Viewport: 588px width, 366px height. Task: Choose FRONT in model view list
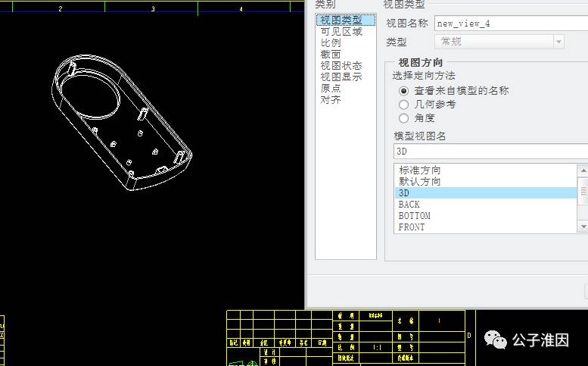click(486, 227)
